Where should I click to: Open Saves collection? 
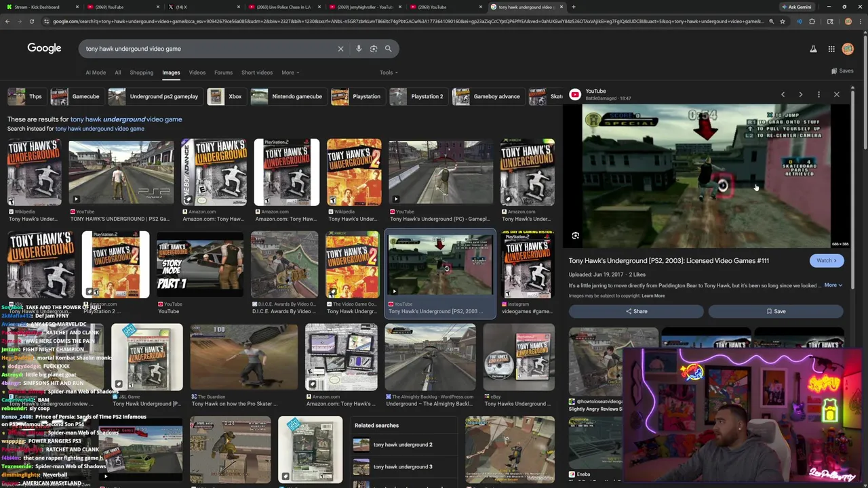coord(842,71)
